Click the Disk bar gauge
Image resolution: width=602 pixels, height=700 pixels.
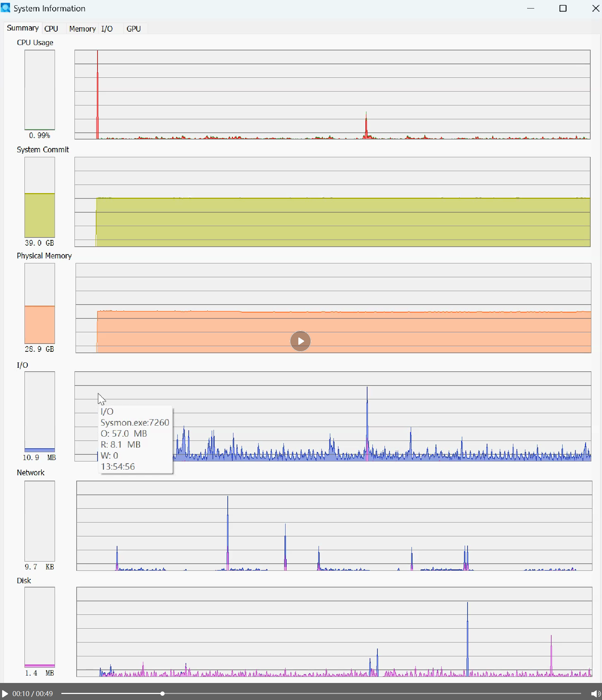tap(40, 627)
